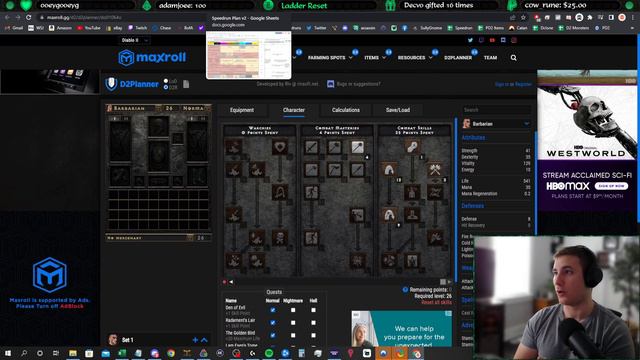Go to the maxroll home logo
The height and width of the screenshot is (360, 640).
pos(152,58)
